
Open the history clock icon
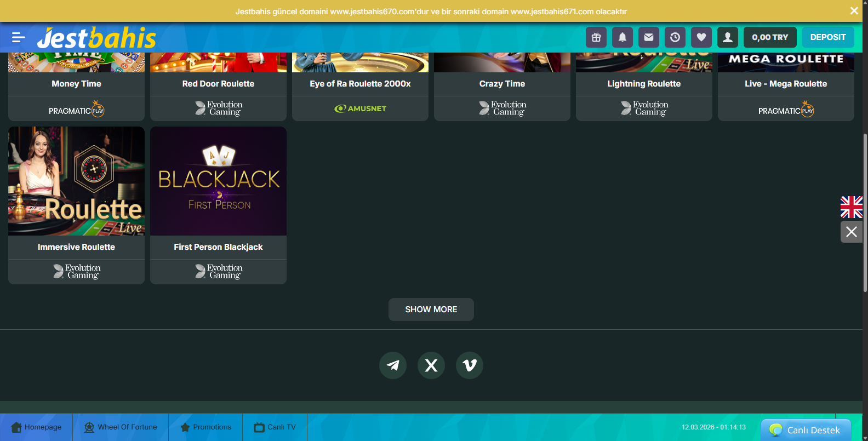[675, 37]
